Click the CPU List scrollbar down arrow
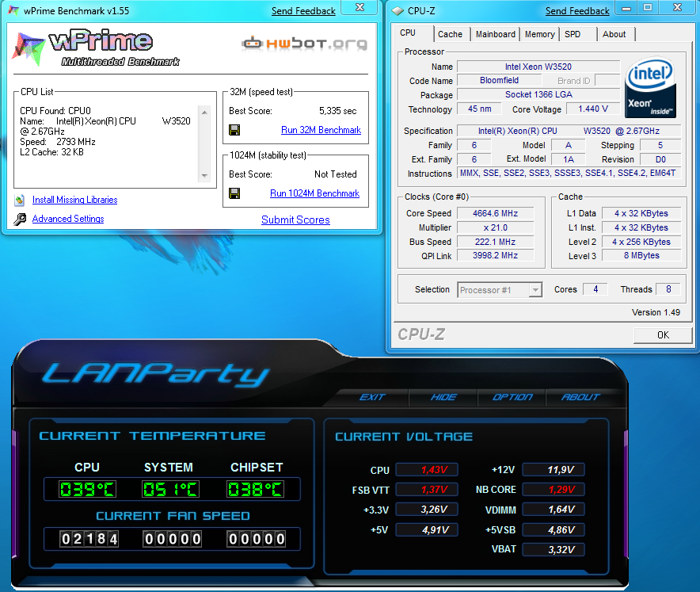This screenshot has width=700, height=592. [x=204, y=176]
